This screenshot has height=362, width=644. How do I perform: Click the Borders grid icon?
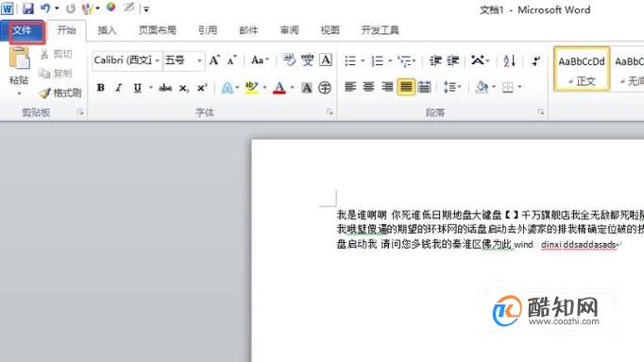tap(508, 87)
